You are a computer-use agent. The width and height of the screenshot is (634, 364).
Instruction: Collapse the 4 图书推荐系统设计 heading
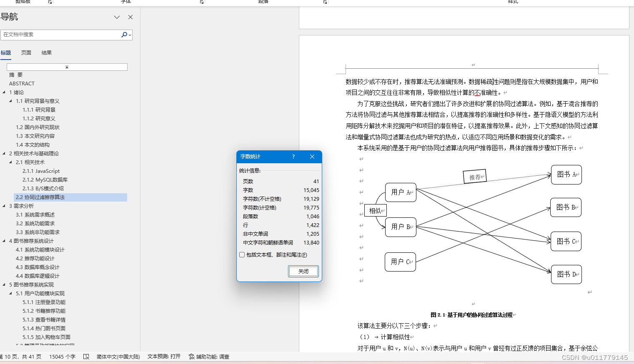point(4,241)
